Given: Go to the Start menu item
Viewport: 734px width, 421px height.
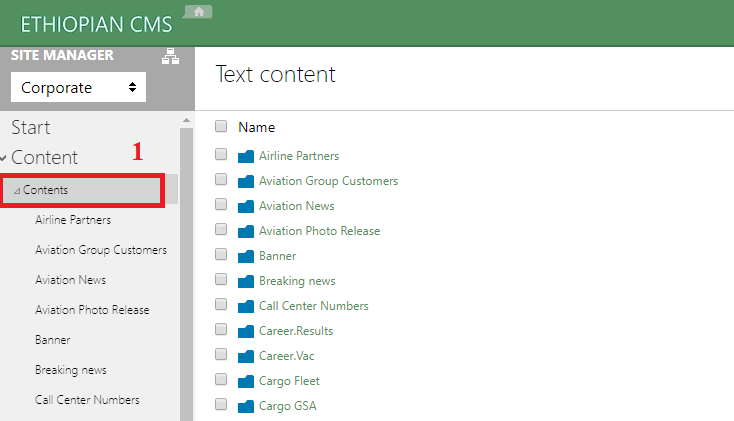Looking at the screenshot, I should [x=30, y=127].
